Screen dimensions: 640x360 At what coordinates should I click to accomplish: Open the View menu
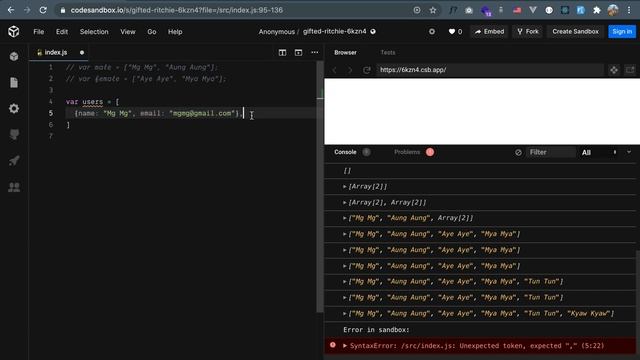(x=128, y=31)
